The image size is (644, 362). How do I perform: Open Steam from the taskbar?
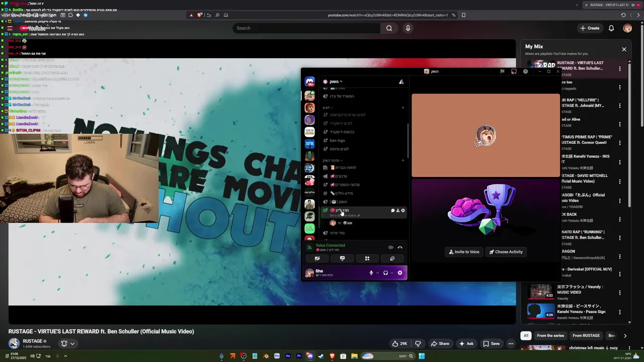321,356
